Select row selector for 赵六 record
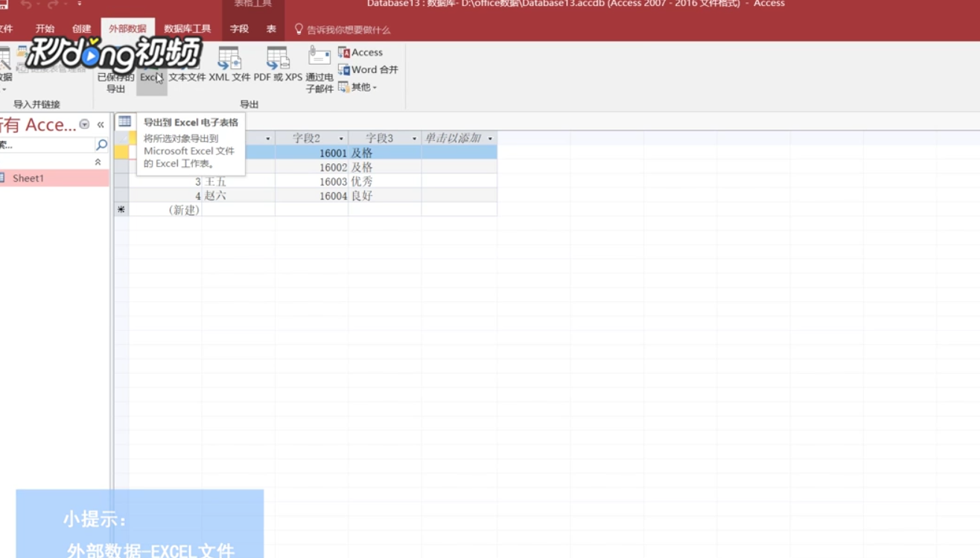Screen dimensions: 980x558 pos(121,196)
